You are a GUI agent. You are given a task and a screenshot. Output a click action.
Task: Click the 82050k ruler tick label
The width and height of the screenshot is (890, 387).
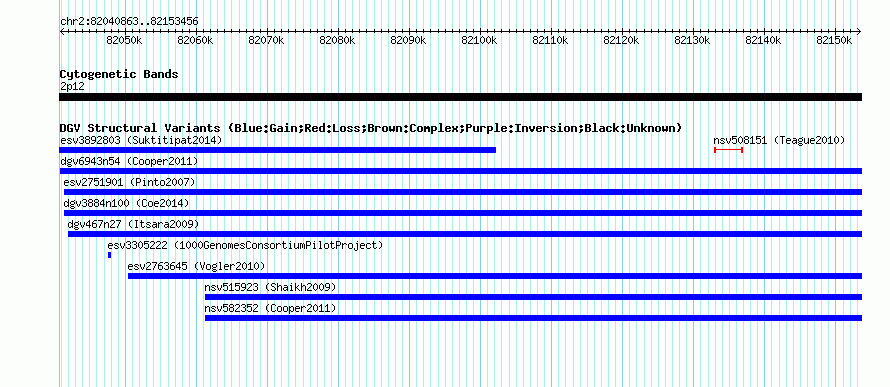pyautogui.click(x=124, y=40)
